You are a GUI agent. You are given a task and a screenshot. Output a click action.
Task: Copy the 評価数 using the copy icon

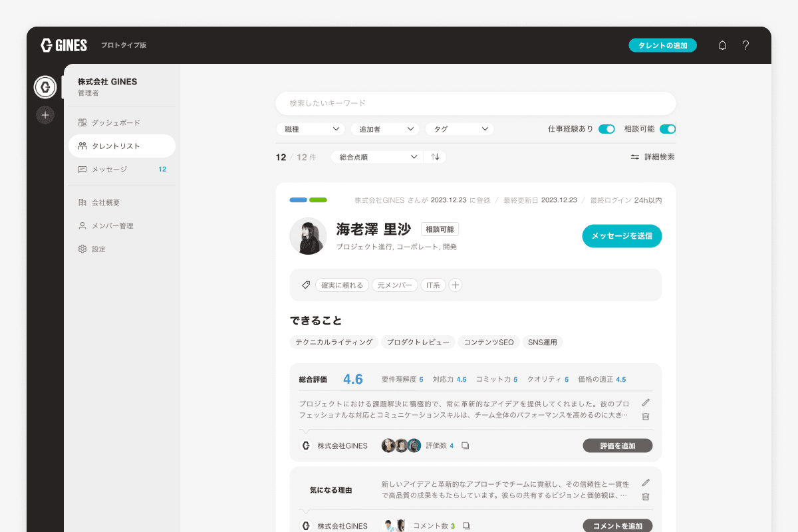[465, 446]
